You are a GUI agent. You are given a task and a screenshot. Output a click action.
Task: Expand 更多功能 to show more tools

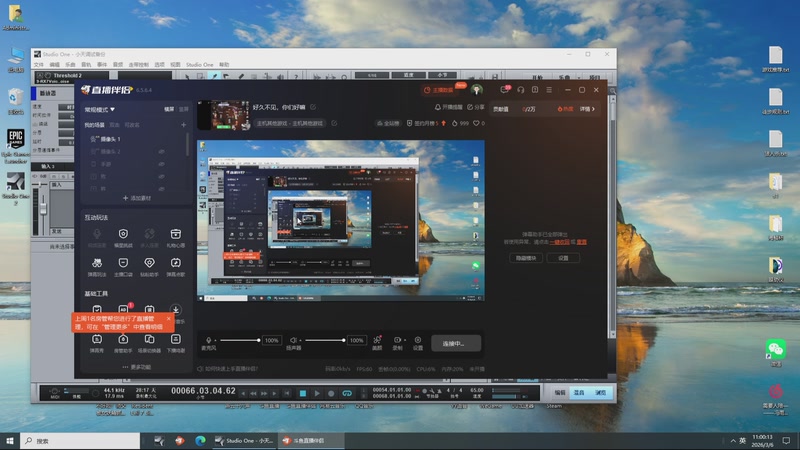click(137, 367)
